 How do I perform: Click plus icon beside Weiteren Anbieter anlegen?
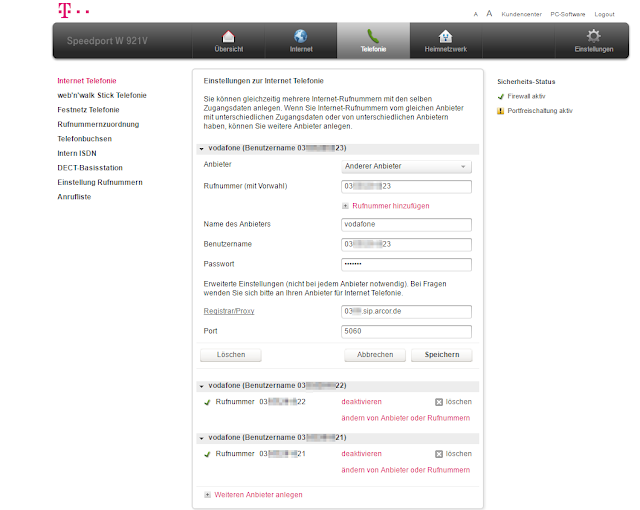[207, 495]
